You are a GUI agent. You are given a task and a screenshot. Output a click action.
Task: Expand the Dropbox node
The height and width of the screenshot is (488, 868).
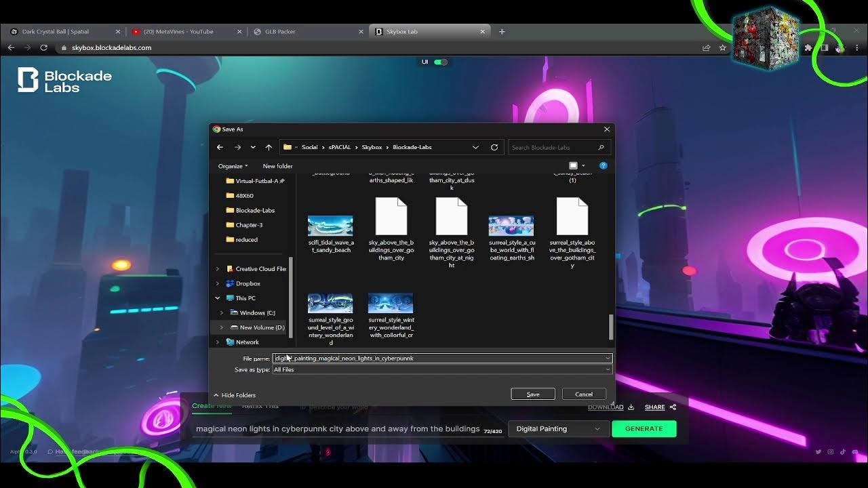218,283
